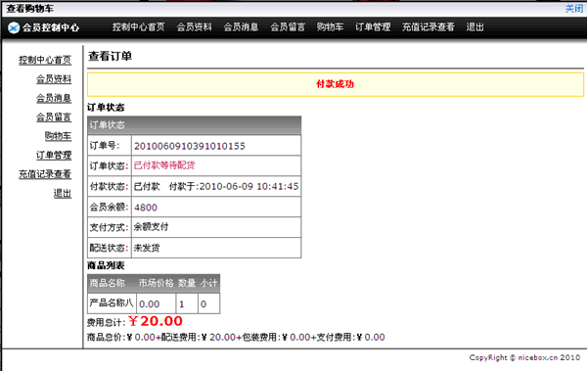The image size is (588, 372).
Task: Click the quantity cell showing 1
Action: 187,303
